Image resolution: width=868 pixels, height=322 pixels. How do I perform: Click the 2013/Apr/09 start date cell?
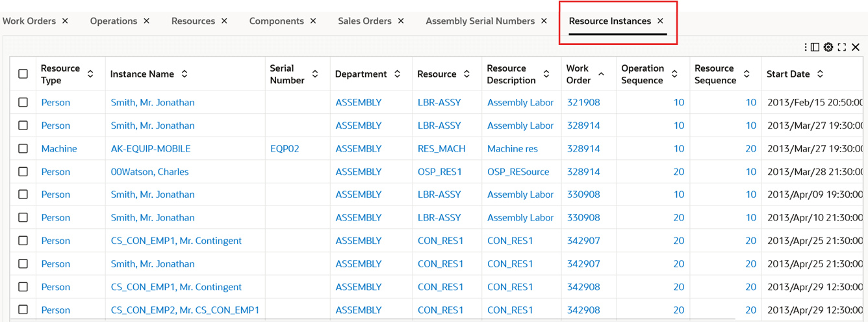point(815,195)
